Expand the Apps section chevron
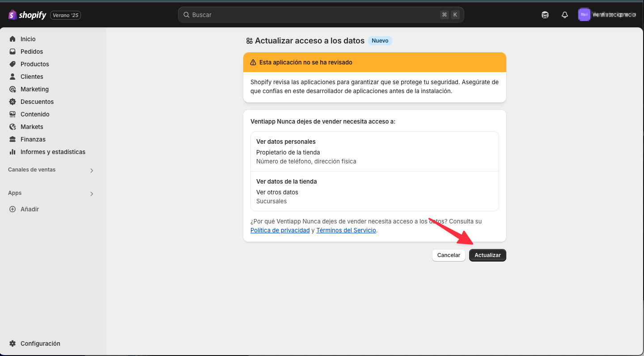Screen dimensions: 644x356 (92, 194)
